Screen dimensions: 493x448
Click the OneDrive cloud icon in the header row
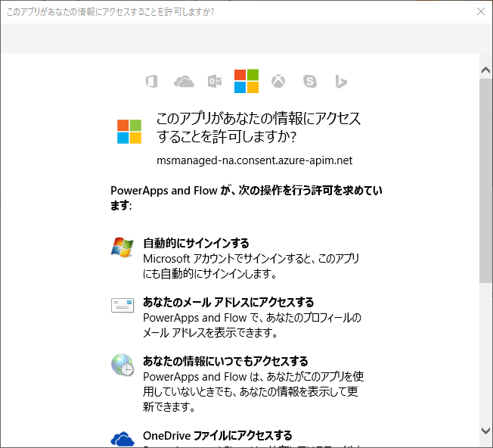coord(184,82)
